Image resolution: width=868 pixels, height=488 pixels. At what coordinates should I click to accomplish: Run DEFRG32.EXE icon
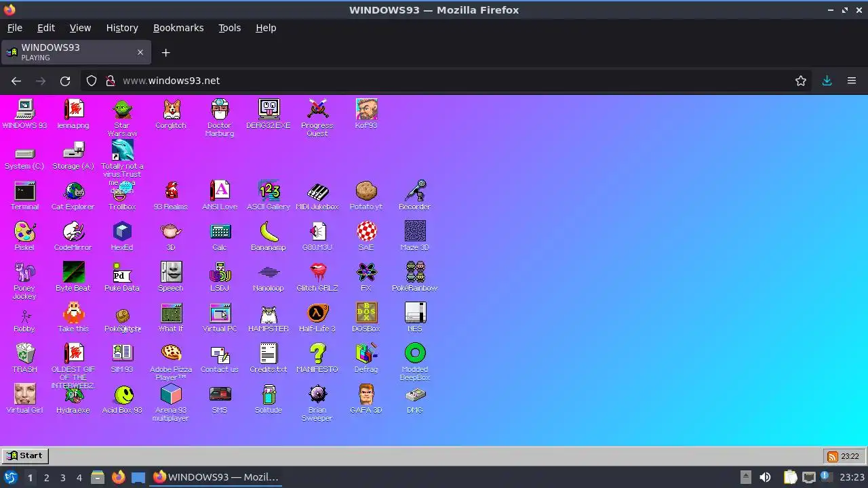coord(269,114)
